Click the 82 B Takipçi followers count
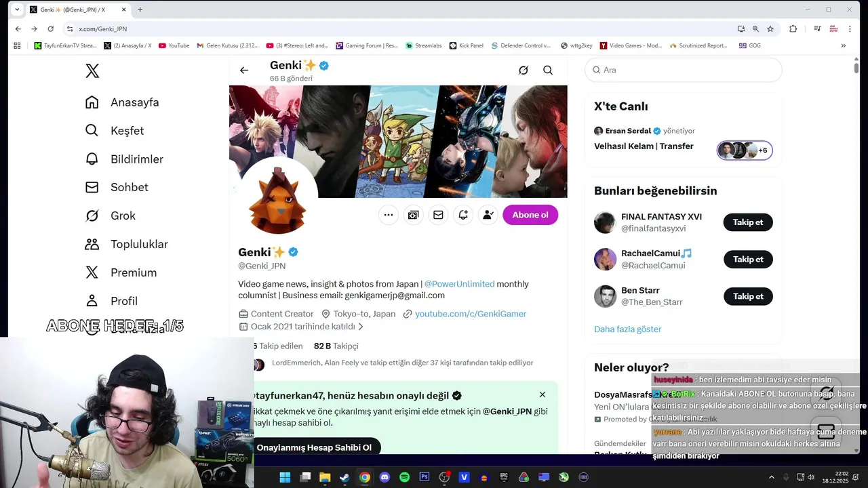This screenshot has height=488, width=868. click(x=336, y=346)
